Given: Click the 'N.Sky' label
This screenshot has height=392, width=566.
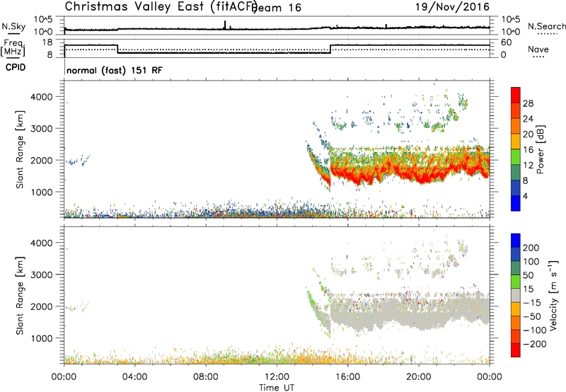Looking at the screenshot, I should click(13, 26).
